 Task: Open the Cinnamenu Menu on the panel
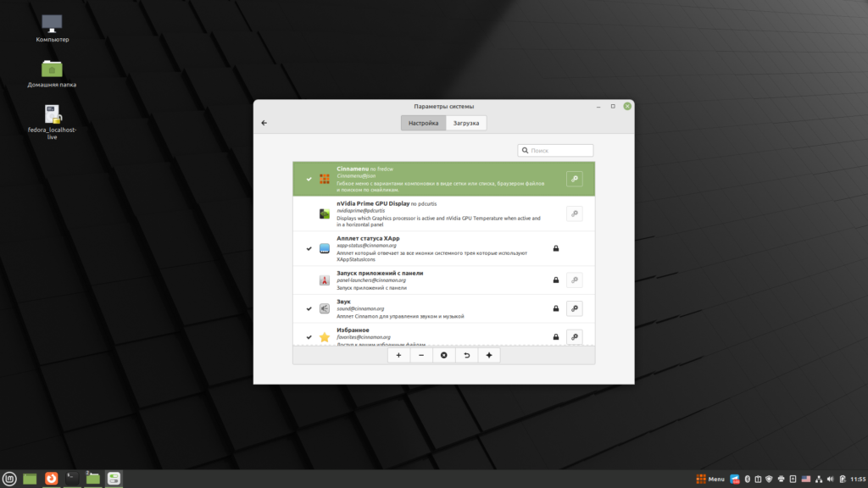710,479
